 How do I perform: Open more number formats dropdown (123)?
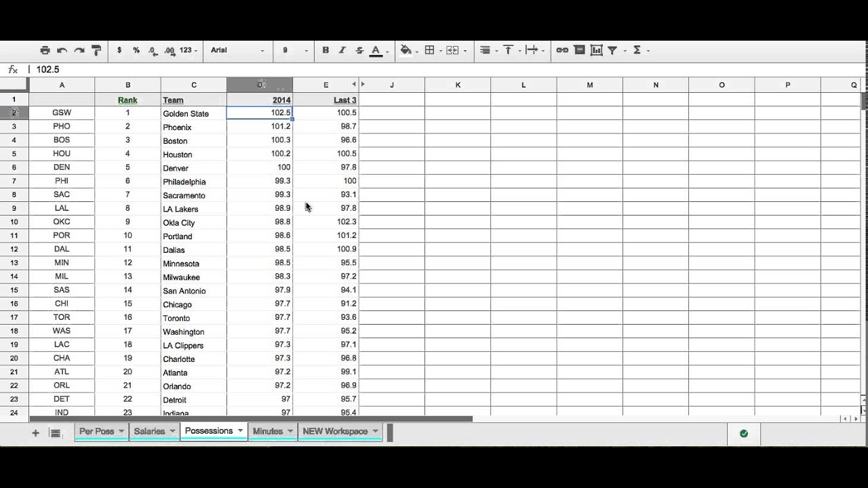coord(189,50)
